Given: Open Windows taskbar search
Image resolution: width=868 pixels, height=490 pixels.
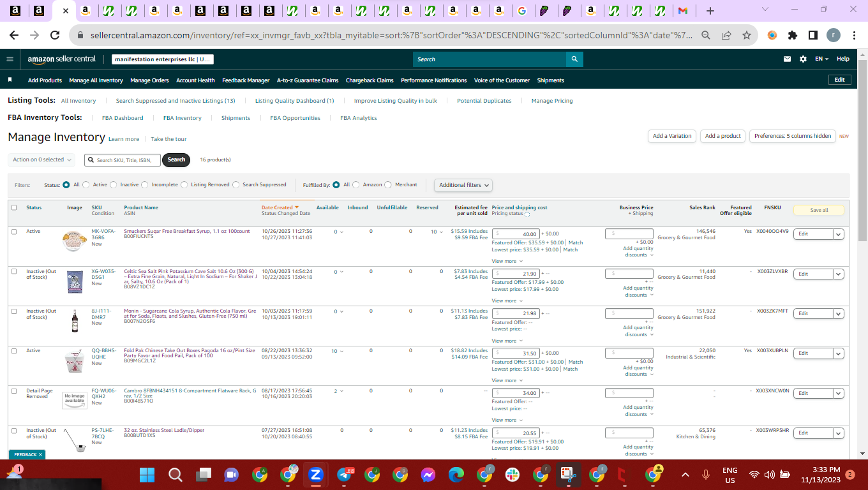Looking at the screenshot, I should [176, 475].
